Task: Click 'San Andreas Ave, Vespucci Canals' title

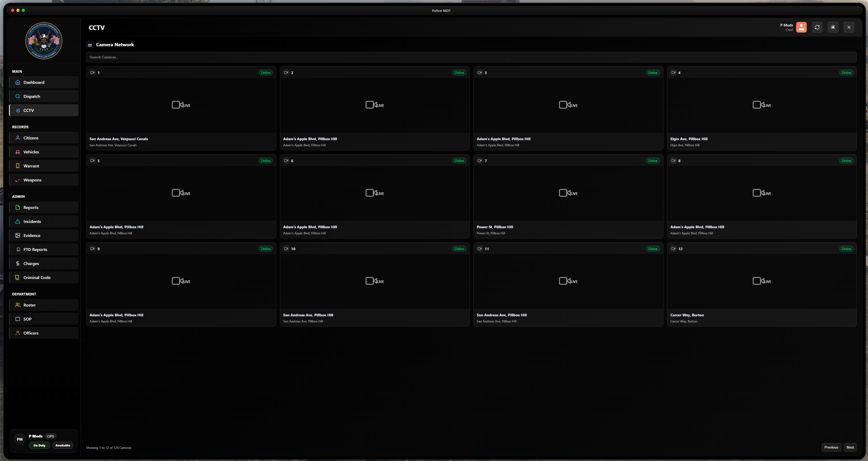Action: tap(119, 139)
